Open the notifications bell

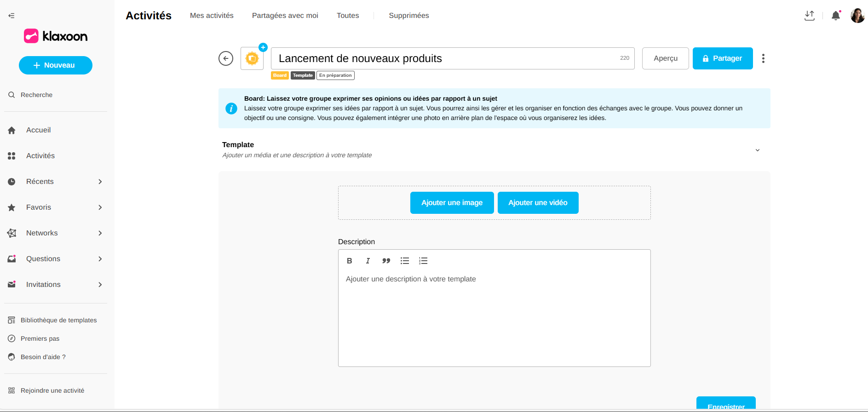pos(836,16)
